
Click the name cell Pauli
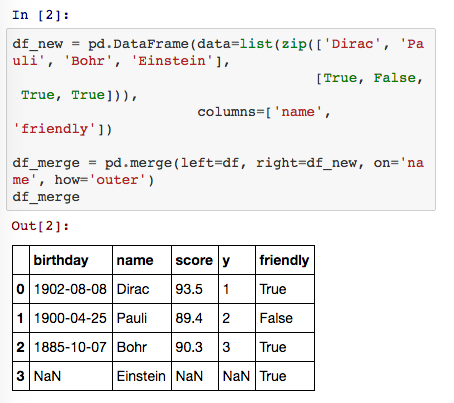click(142, 318)
